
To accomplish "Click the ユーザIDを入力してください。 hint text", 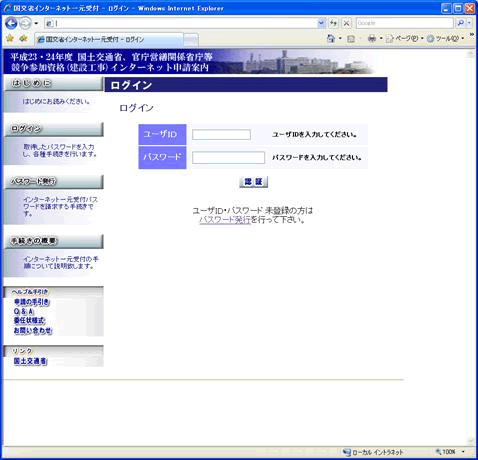I will tap(314, 135).
